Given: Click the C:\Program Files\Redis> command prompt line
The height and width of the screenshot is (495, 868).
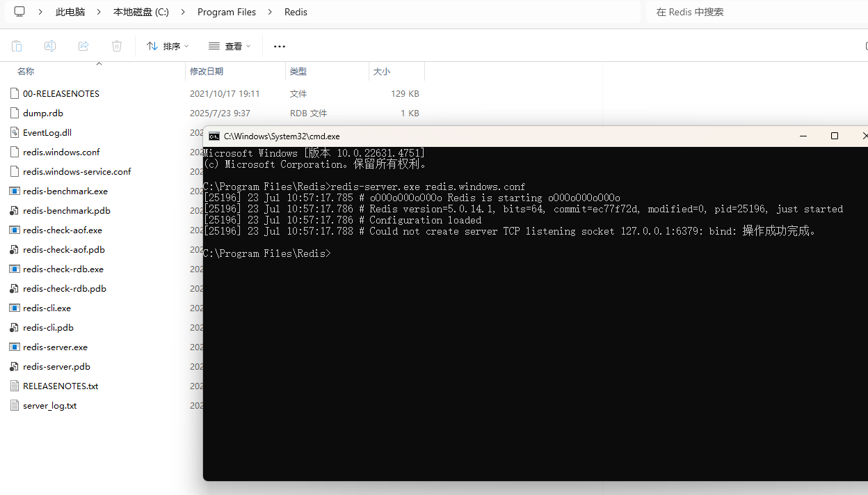Looking at the screenshot, I should click(x=268, y=253).
